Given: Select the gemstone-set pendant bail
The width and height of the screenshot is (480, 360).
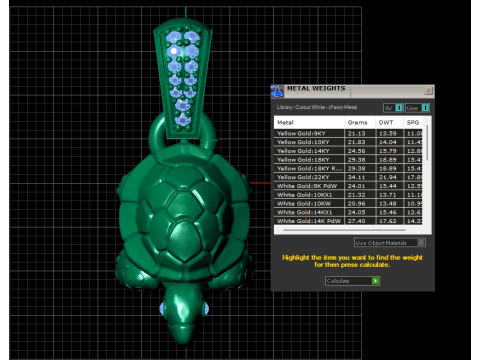Looking at the screenshot, I should point(183,78).
